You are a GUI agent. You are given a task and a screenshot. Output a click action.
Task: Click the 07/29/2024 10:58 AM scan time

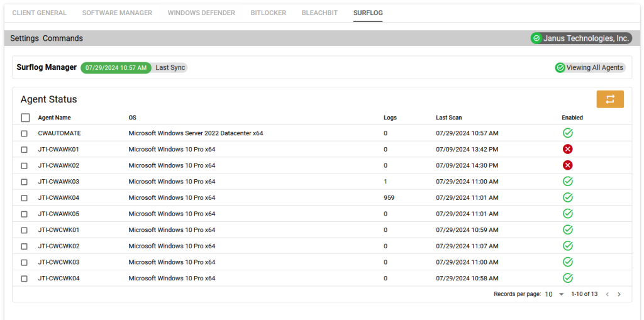(x=467, y=279)
